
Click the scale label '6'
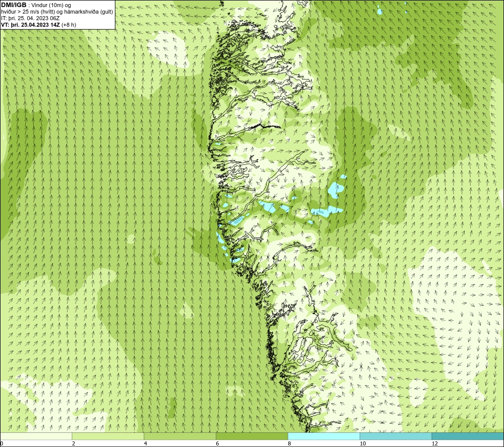tap(218, 443)
